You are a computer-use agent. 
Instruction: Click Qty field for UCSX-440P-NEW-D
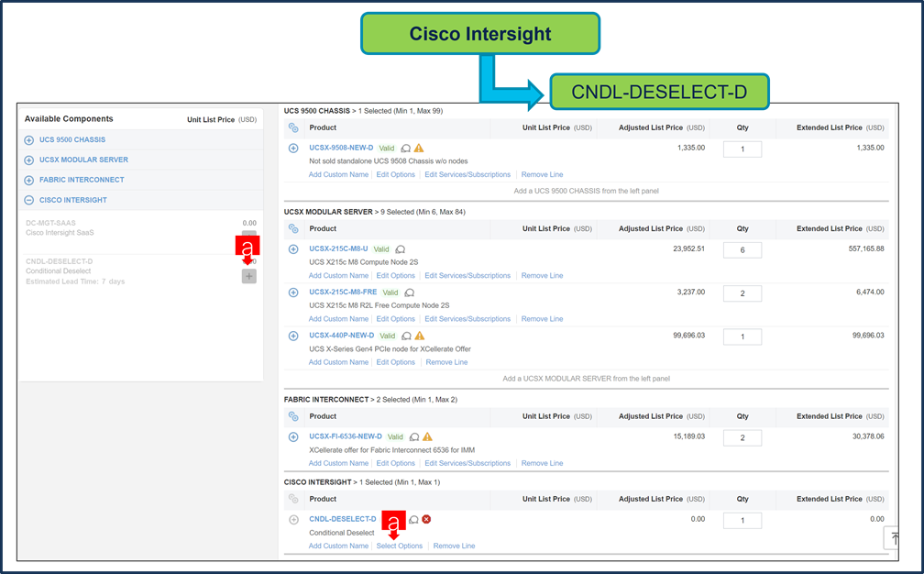[742, 337]
